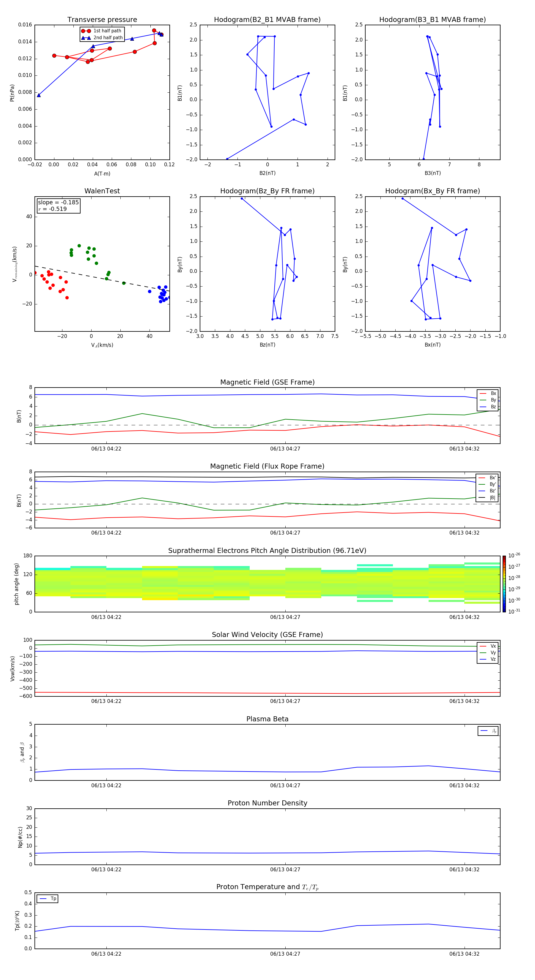Select the Suprathermal Electrons Pitch Angle Distribution title
Viewport: 535px width, 980px height.
[267, 551]
